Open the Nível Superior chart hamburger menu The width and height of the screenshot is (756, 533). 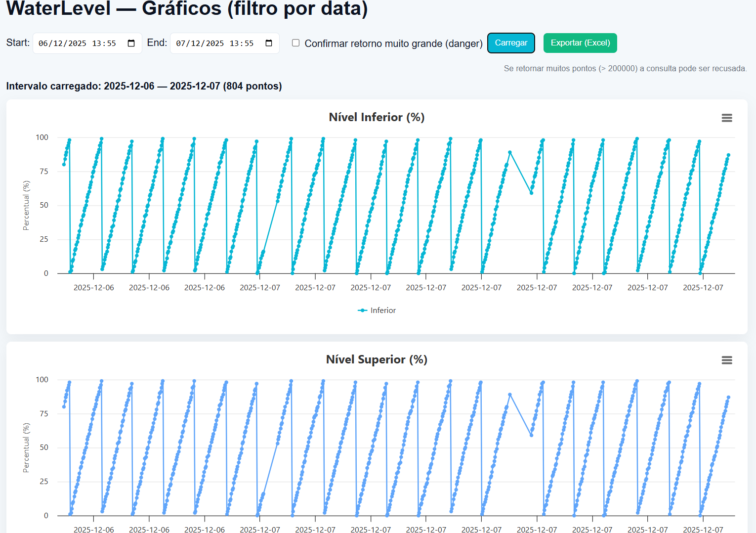click(726, 360)
